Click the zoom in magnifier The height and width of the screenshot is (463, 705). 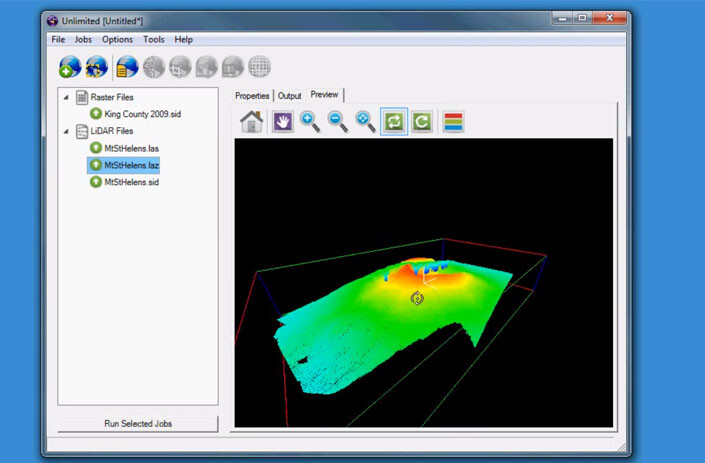311,121
